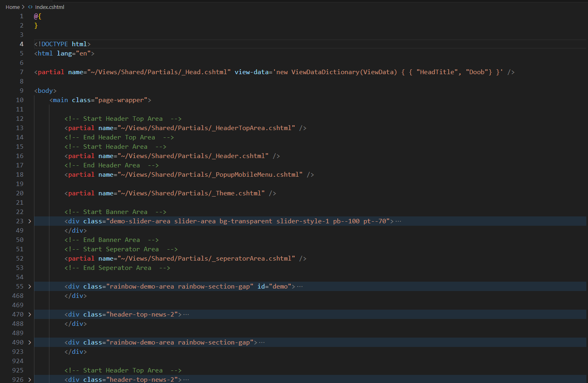Click the "page-wrapper" class value
Viewport: 588px width, 383px height.
tap(121, 100)
